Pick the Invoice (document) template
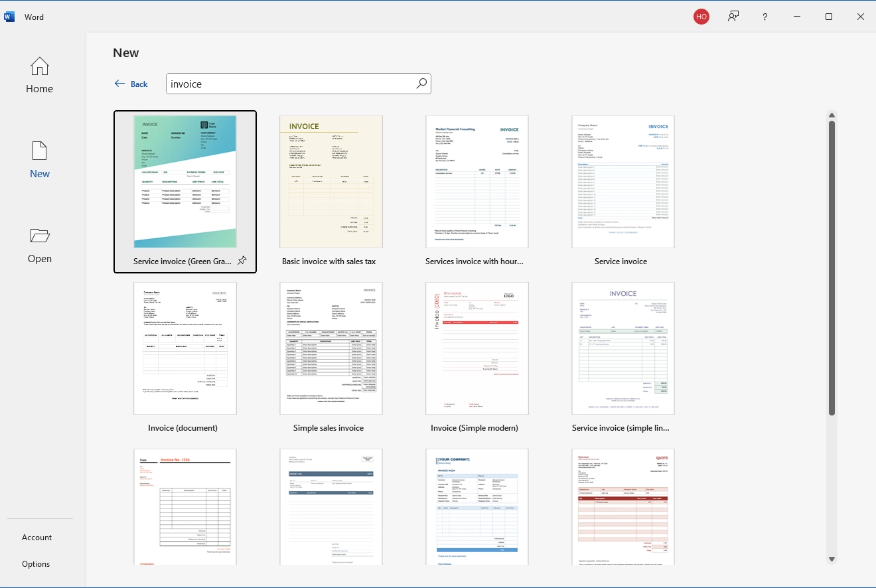The width and height of the screenshot is (876, 588). point(185,348)
